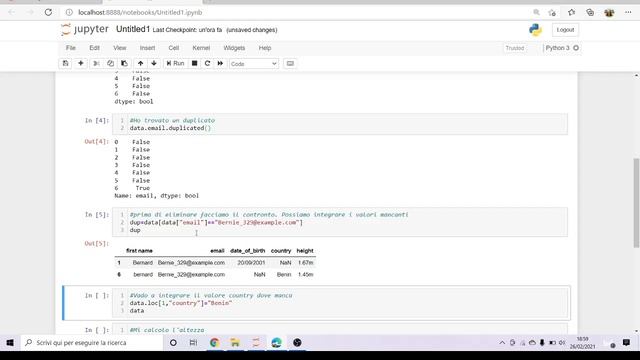
Task: Click the page vertical scrollbar thumb
Action: tap(636, 203)
